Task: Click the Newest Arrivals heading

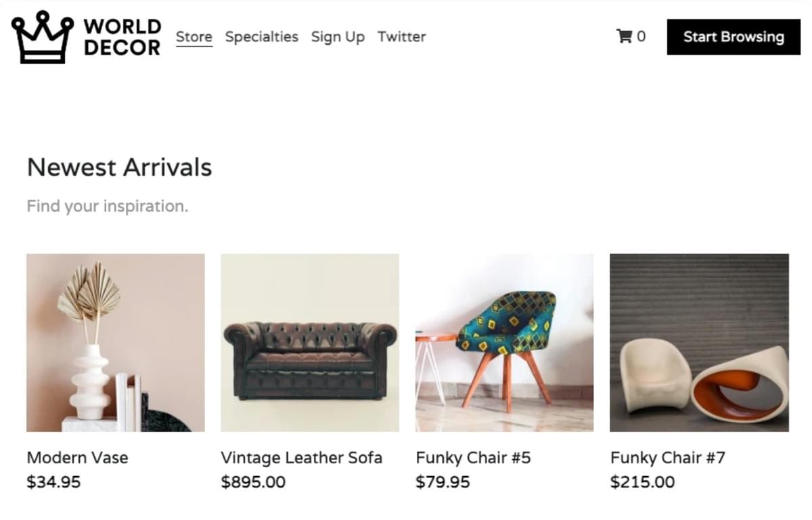Action: [x=119, y=167]
